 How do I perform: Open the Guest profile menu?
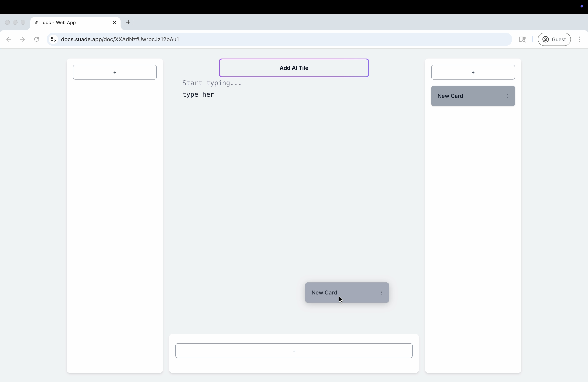[x=554, y=39]
